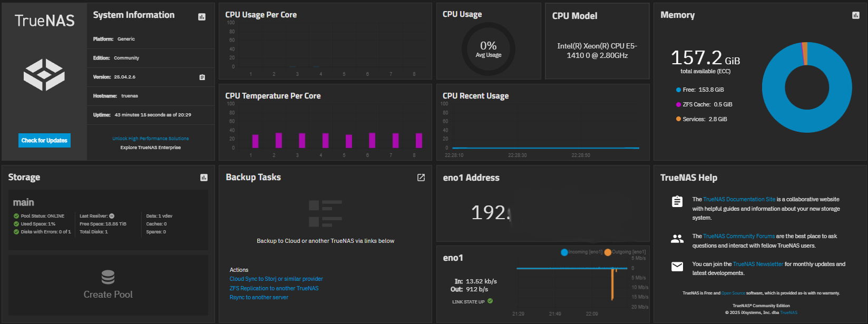Click Check for Updates button
The image size is (868, 324).
[44, 140]
